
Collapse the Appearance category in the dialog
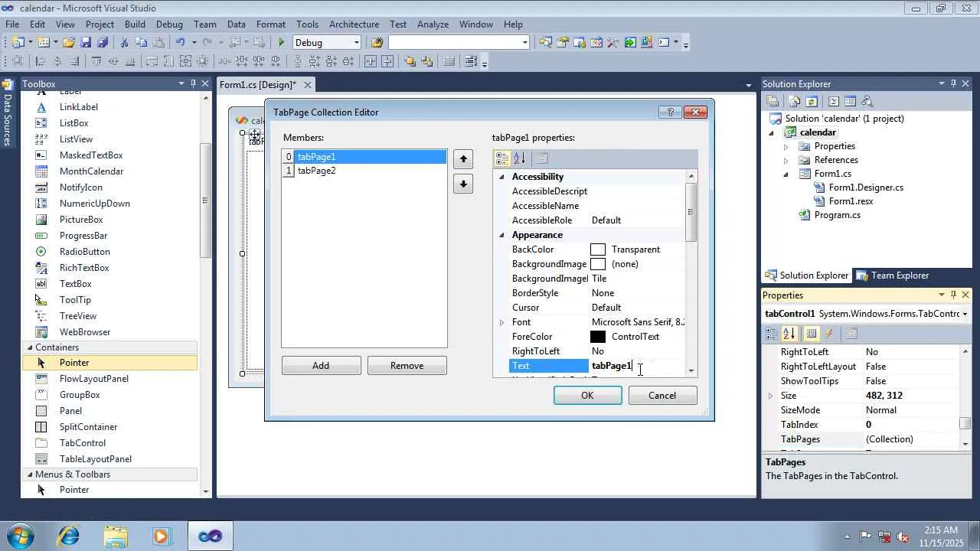click(x=502, y=235)
